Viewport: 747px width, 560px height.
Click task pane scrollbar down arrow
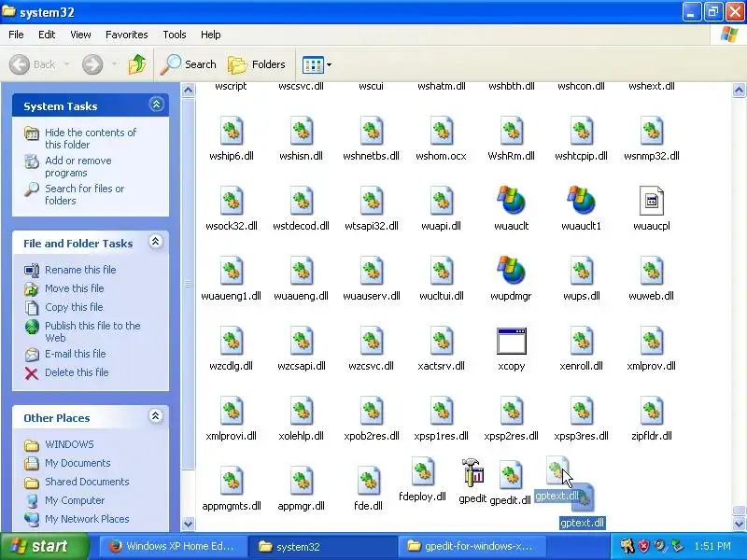pyautogui.click(x=189, y=524)
